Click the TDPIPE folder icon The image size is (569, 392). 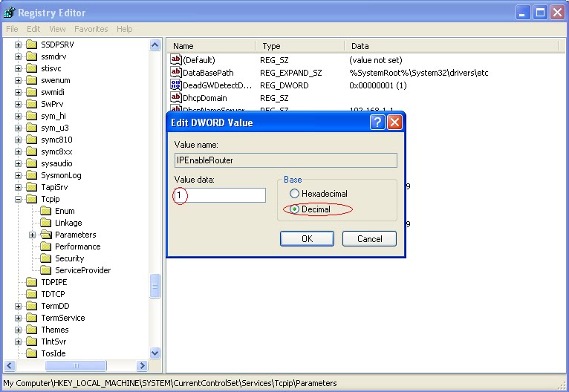32,282
